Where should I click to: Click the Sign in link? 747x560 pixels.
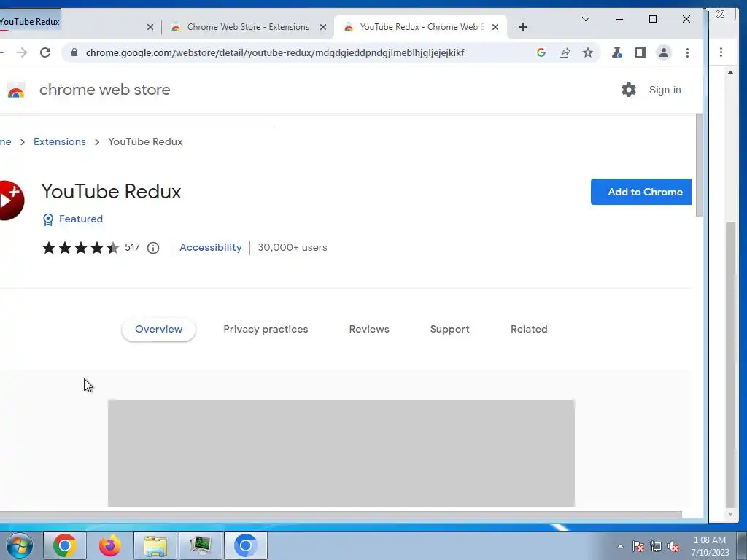665,90
